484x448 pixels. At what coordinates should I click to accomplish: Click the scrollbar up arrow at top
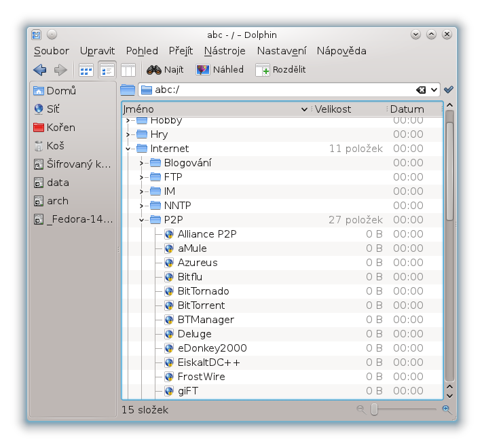click(x=450, y=105)
